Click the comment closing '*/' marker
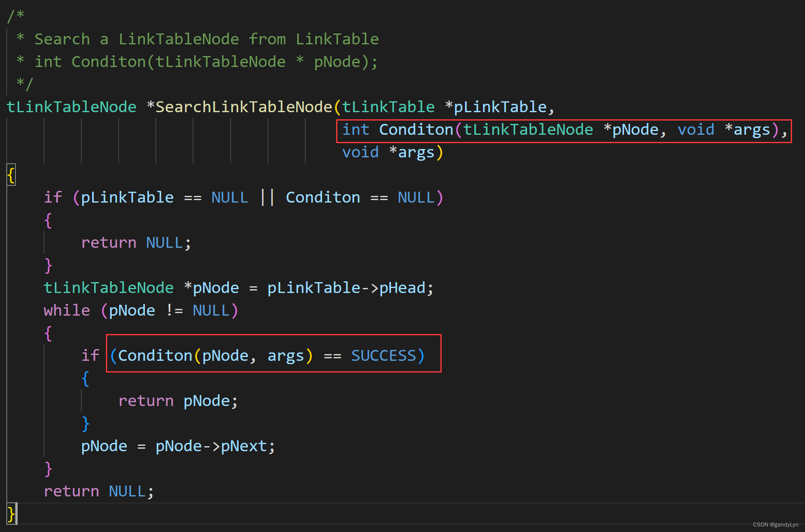Screen dimensions: 805x532 click(x=24, y=84)
